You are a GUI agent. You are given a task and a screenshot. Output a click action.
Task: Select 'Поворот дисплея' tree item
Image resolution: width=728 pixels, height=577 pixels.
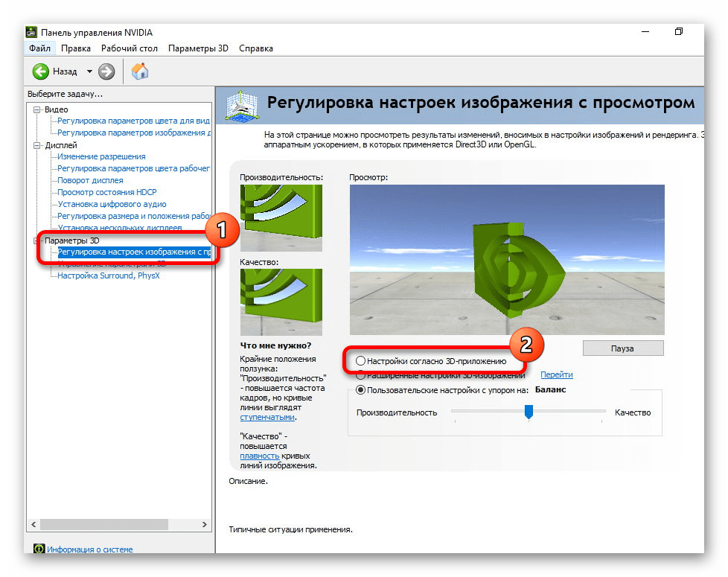pyautogui.click(x=90, y=180)
